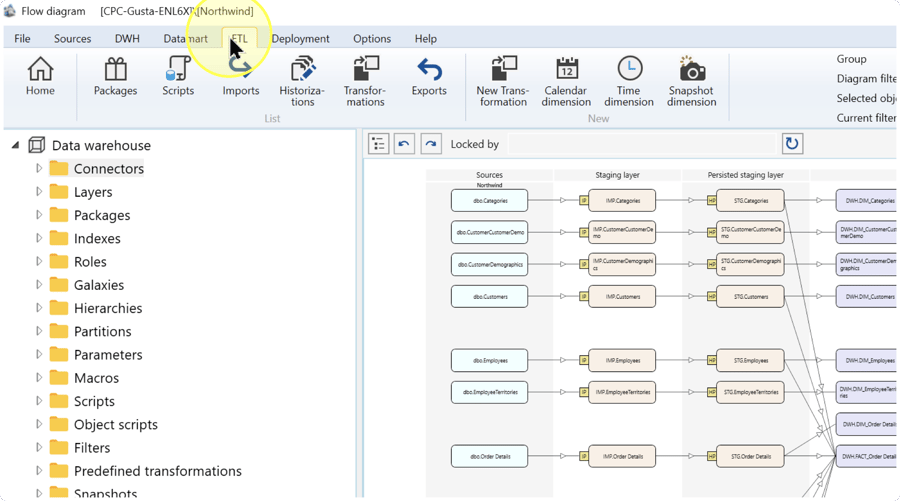
Task: Open the Help tab
Action: click(x=426, y=38)
